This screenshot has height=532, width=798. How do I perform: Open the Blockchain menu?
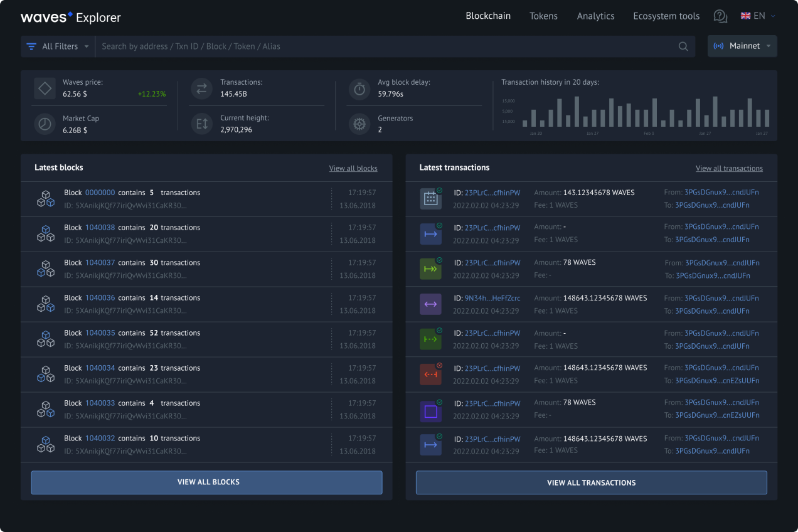(488, 16)
